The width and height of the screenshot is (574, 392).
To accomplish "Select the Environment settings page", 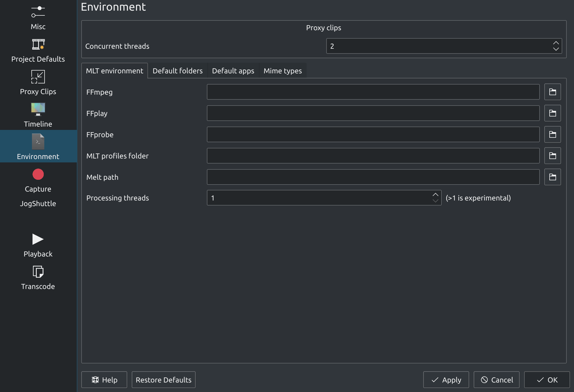I will pyautogui.click(x=38, y=146).
